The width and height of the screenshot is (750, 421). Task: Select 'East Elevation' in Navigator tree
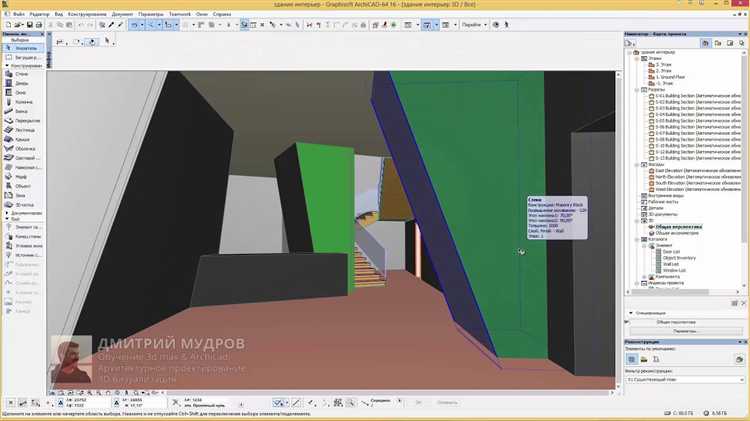click(698, 171)
